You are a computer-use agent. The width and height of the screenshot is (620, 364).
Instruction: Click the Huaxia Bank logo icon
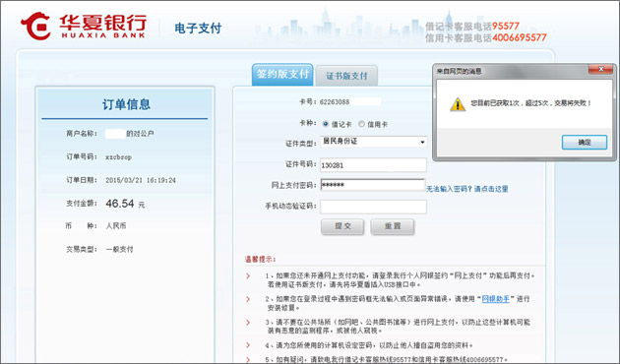pyautogui.click(x=35, y=26)
